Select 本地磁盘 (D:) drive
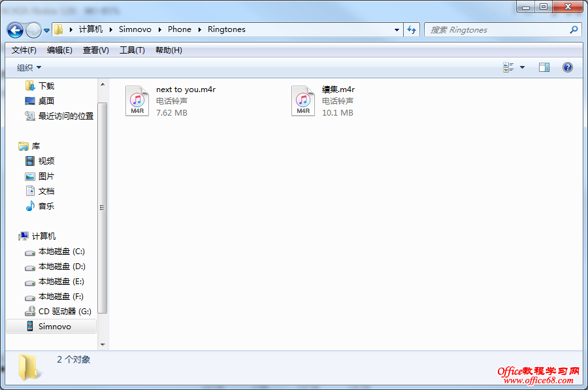This screenshot has height=390, width=588. [x=62, y=267]
